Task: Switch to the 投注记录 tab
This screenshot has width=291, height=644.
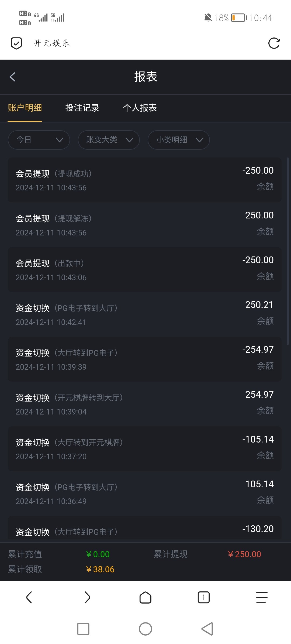Action: tap(82, 108)
